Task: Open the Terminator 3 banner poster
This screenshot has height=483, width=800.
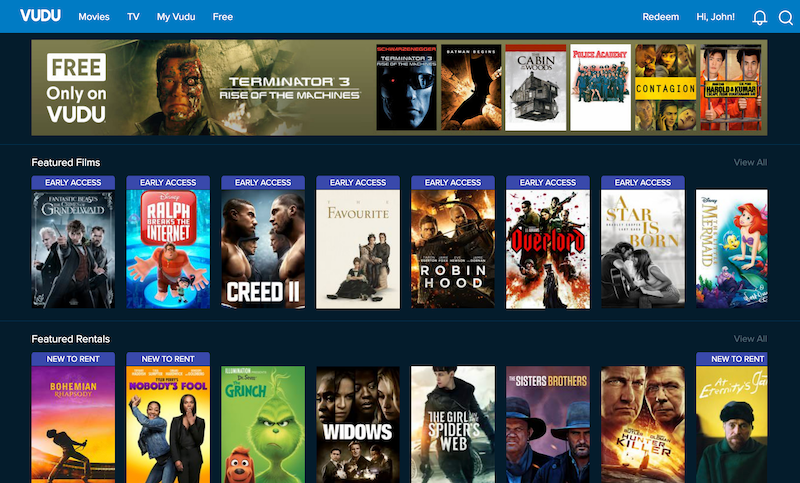Action: (407, 87)
